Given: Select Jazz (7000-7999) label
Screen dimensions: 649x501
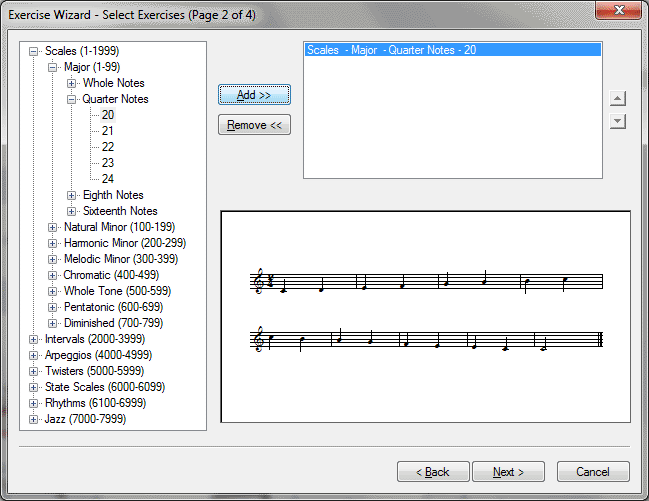Looking at the screenshot, I should 85,419.
